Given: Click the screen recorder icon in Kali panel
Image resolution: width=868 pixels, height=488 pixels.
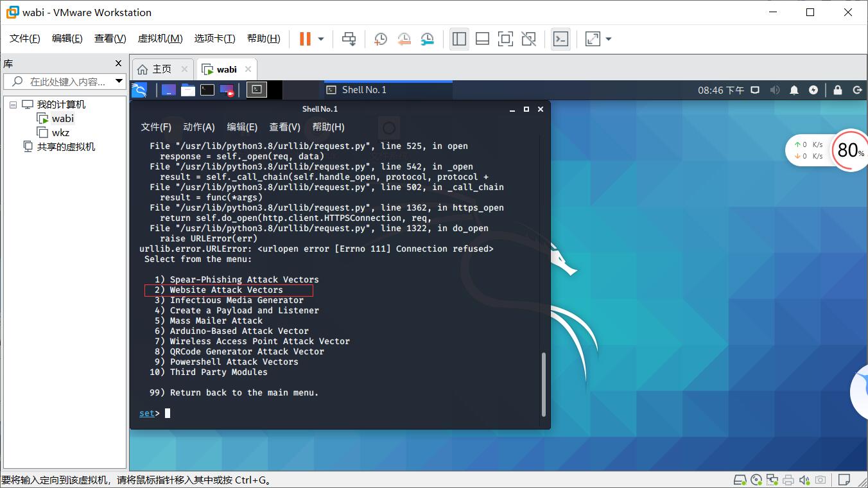Looking at the screenshot, I should pyautogui.click(x=227, y=90).
